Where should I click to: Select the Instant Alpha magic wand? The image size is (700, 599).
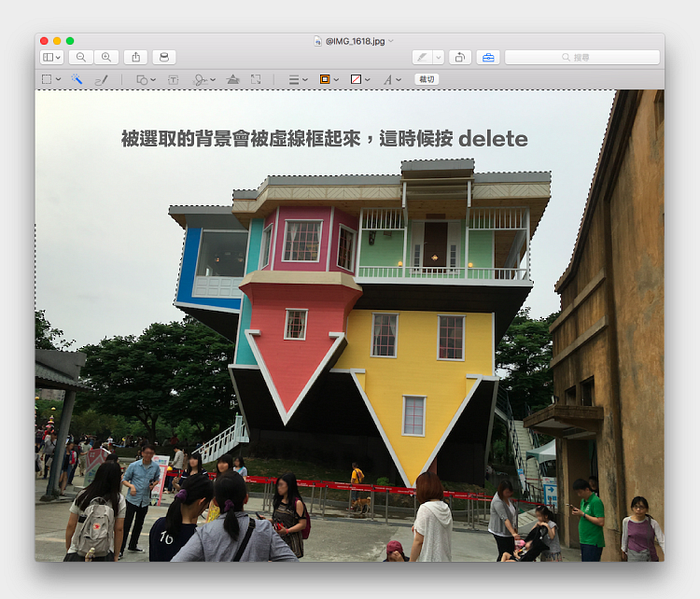[x=77, y=79]
